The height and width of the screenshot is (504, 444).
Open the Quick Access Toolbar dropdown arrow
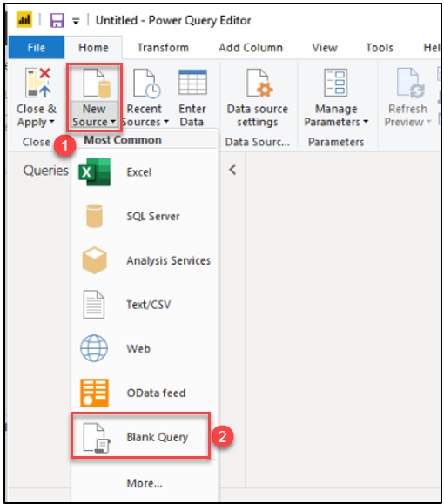(76, 22)
